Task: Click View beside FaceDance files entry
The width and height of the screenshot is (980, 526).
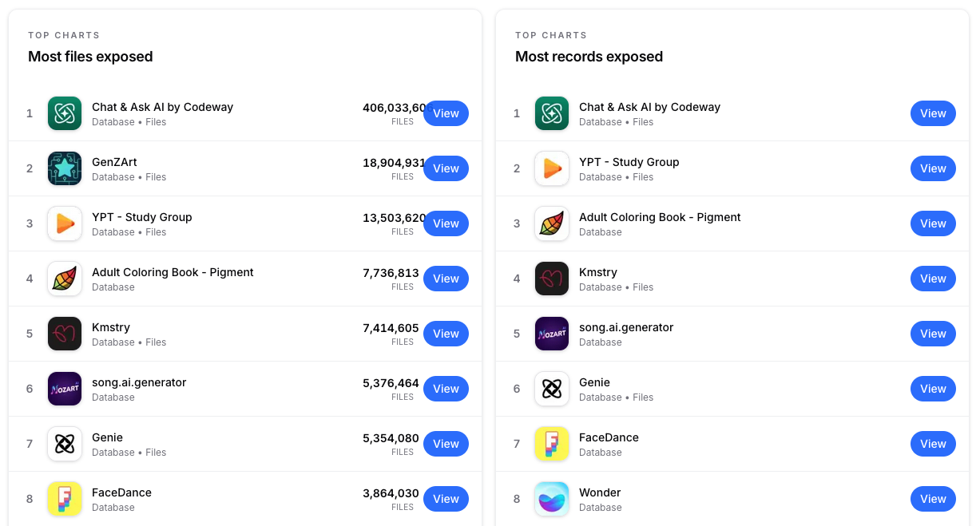Action: coord(446,499)
